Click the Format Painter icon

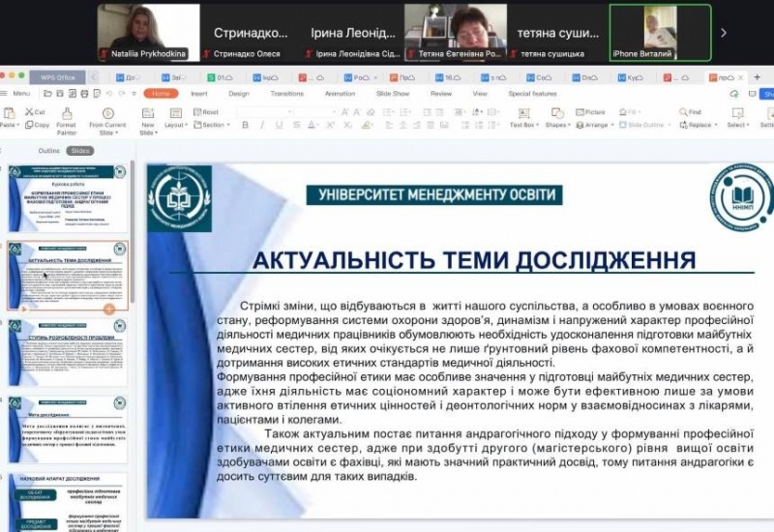tap(66, 113)
